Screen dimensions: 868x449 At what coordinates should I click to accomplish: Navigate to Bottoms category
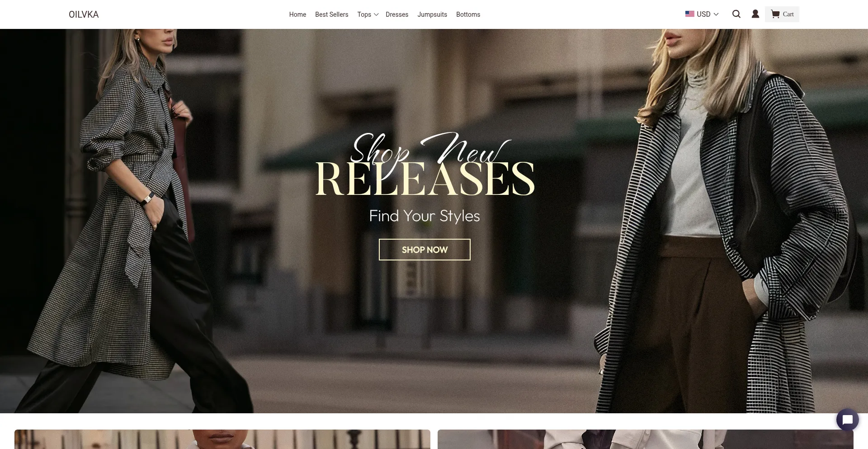468,14
